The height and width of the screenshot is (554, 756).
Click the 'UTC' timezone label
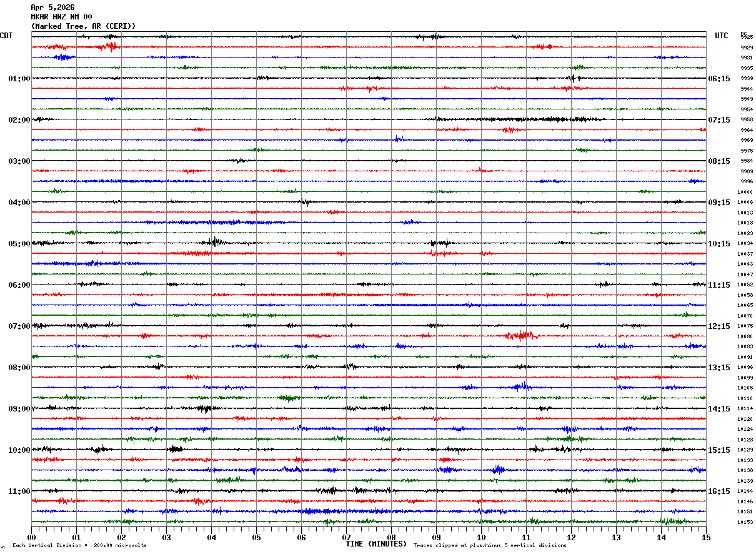[x=722, y=36]
